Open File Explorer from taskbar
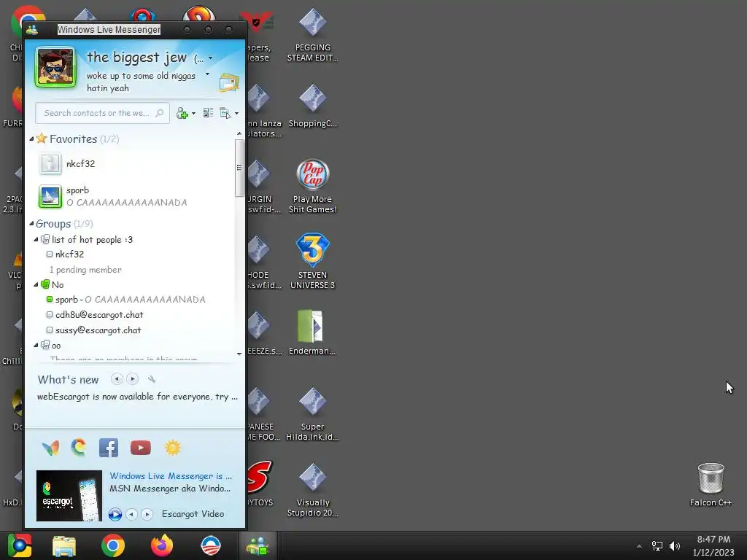Viewport: 747px width, 560px height. tap(64, 545)
